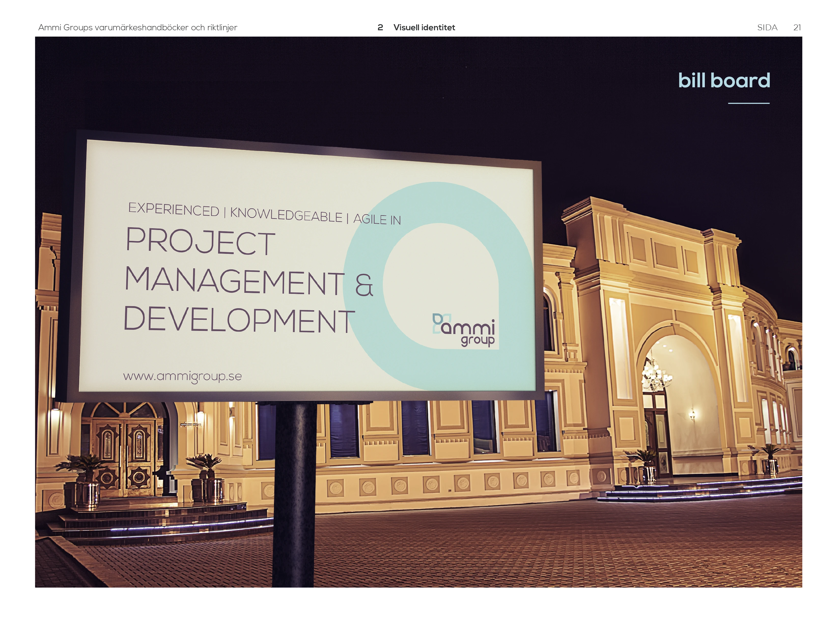Image resolution: width=840 pixels, height=626 pixels.
Task: Click the section number "2" in header
Action: point(380,27)
